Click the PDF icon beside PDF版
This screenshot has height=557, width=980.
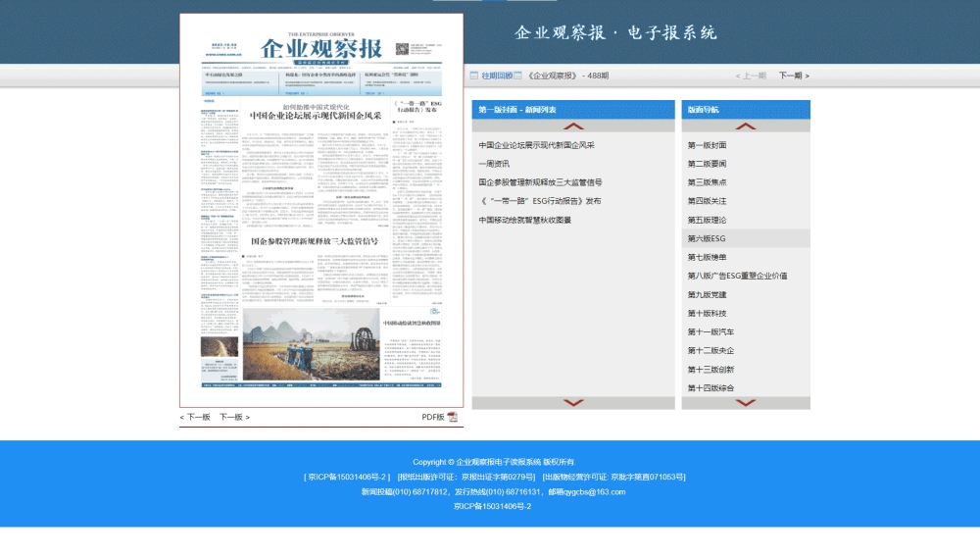tap(453, 417)
